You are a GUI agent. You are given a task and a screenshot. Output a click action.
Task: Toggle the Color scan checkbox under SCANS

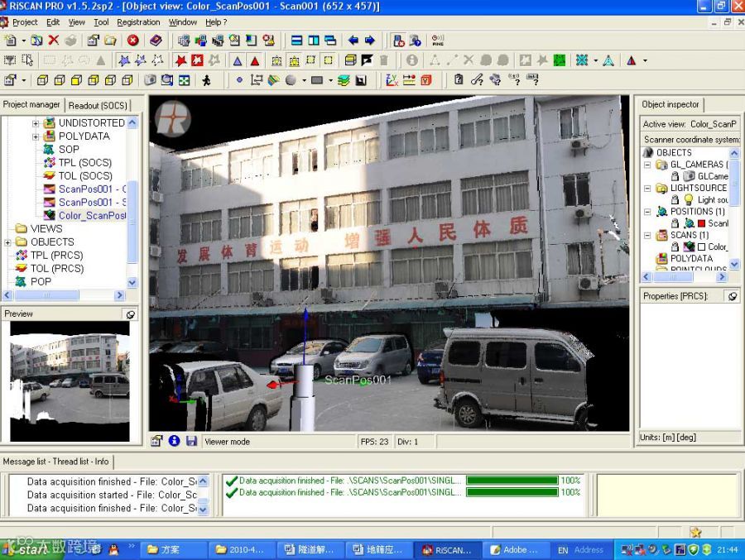pyautogui.click(x=701, y=247)
